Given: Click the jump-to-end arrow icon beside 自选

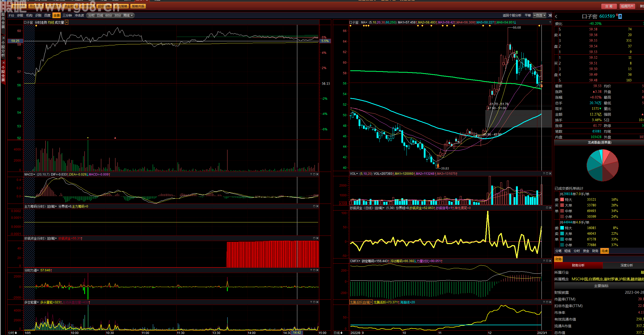Looking at the screenshot, I should [x=550, y=15].
